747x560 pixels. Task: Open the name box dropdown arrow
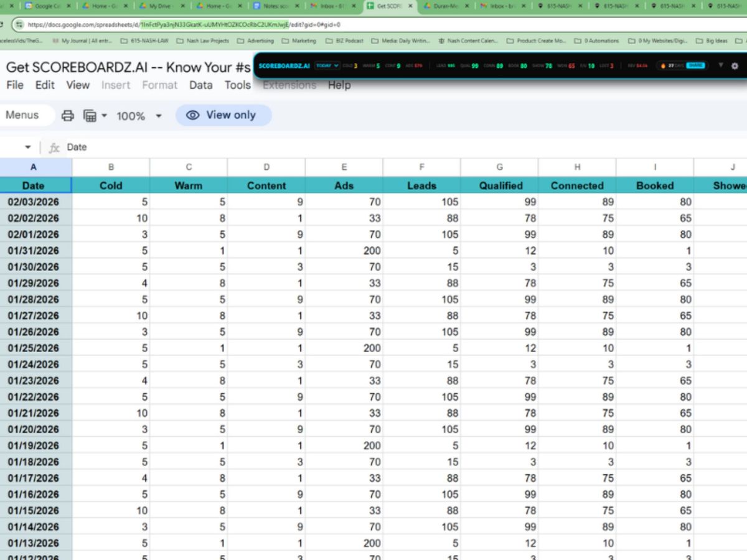tap(27, 147)
